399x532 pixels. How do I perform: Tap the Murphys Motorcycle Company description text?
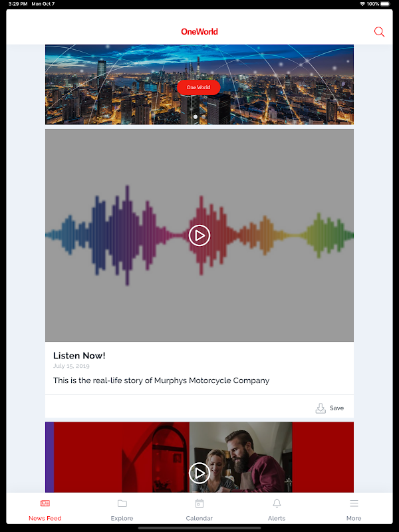point(161,380)
